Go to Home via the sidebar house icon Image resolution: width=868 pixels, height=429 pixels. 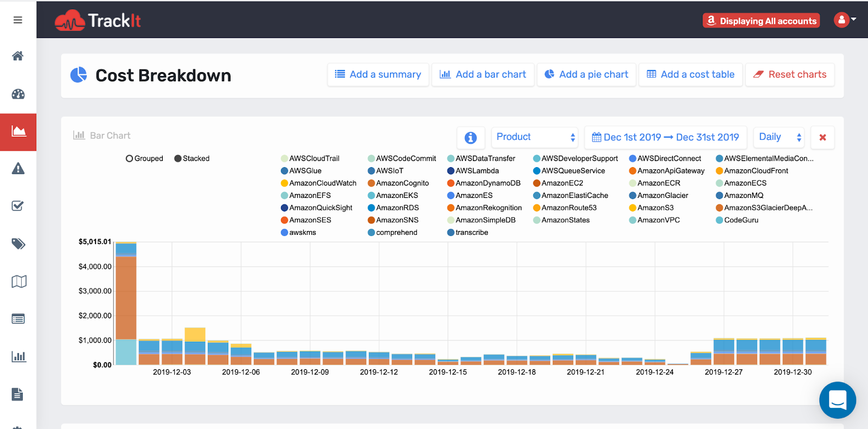click(18, 56)
